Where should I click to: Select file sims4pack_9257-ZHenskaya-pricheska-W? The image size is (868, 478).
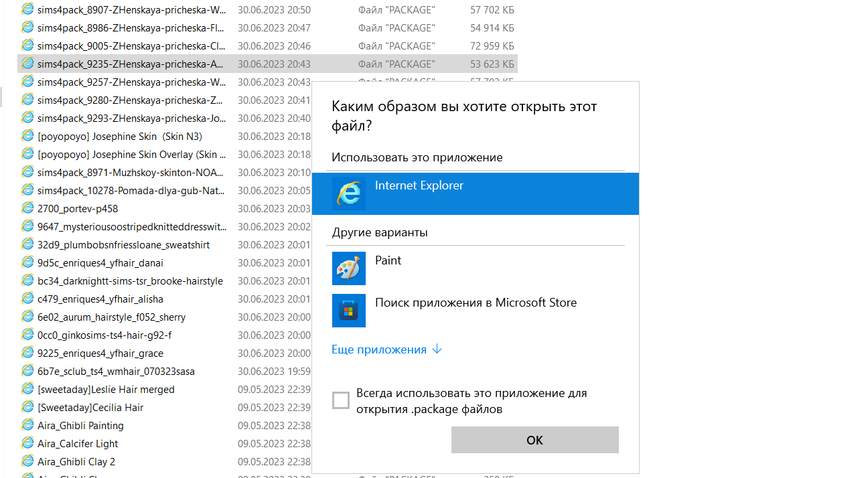click(131, 82)
